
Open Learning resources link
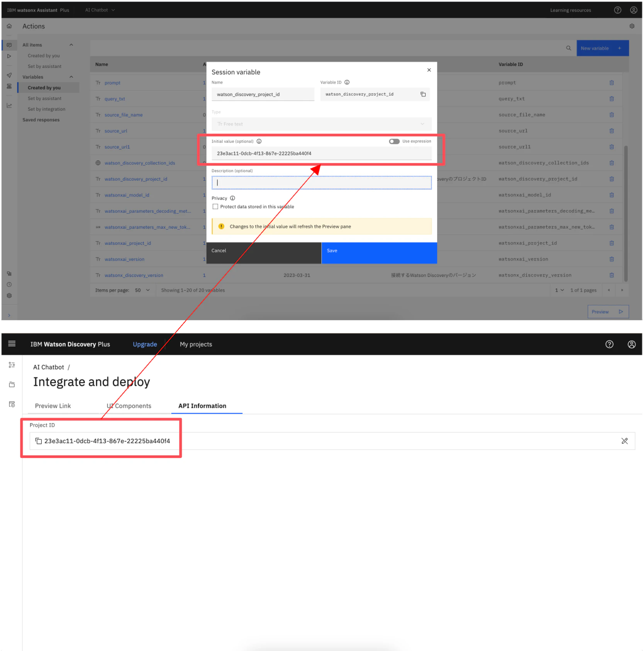point(570,10)
